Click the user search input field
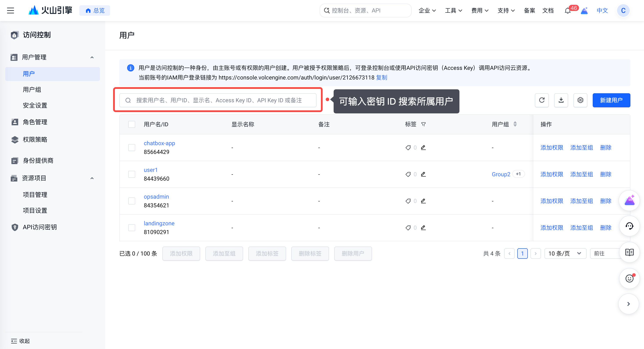The image size is (644, 349). [218, 100]
